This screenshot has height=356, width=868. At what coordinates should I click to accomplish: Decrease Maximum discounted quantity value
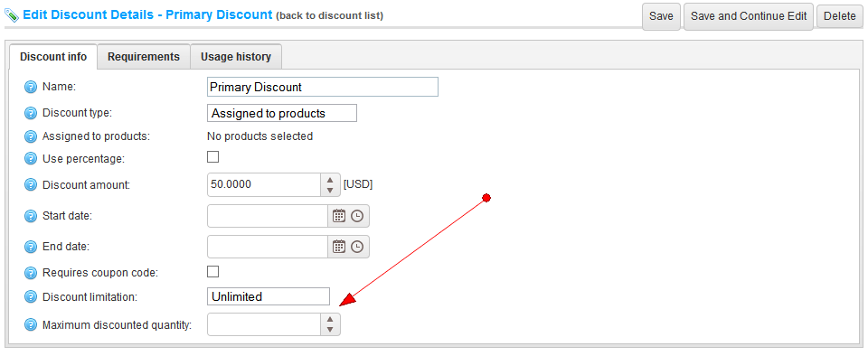330,330
